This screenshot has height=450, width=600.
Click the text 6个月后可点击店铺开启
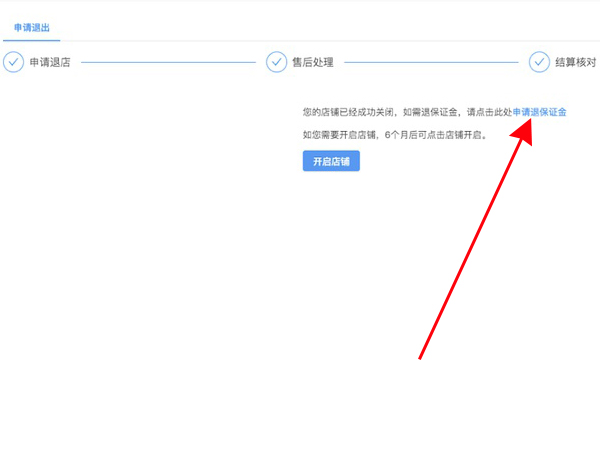click(x=435, y=135)
